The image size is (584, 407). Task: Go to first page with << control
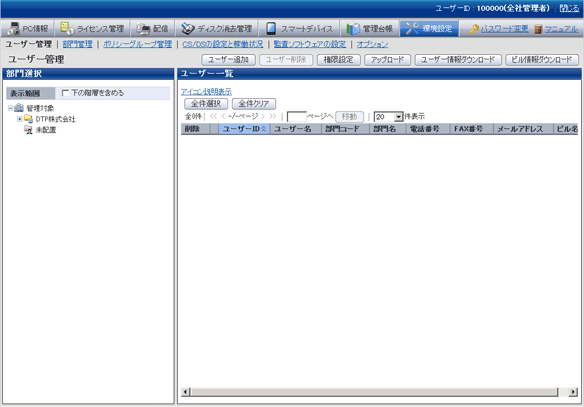(x=213, y=117)
